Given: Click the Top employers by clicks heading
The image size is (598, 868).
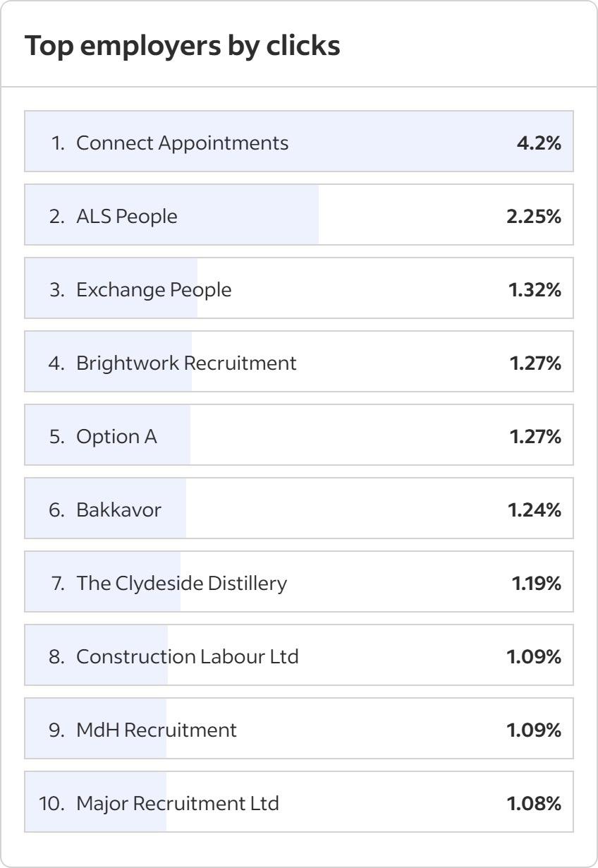Looking at the screenshot, I should point(183,46).
